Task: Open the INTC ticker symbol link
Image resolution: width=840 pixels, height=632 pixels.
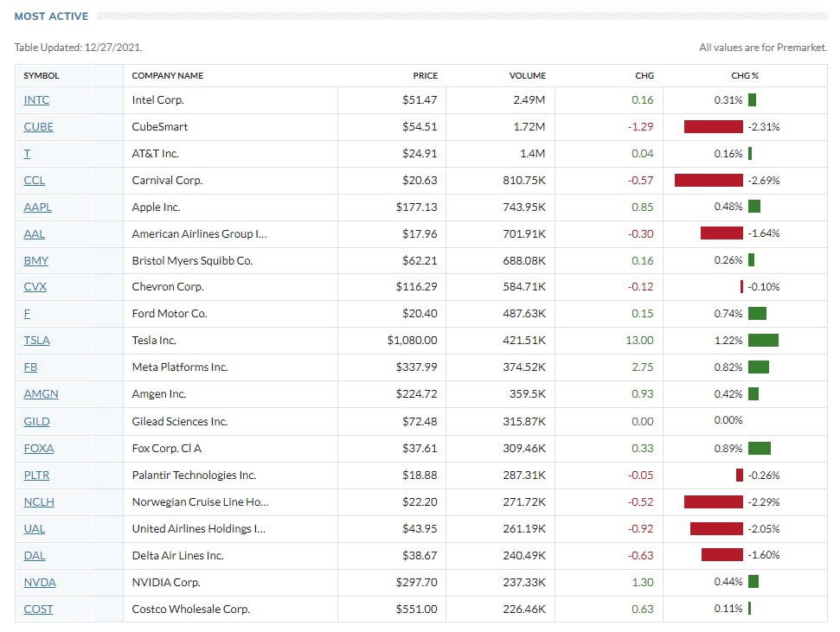Action: (36, 100)
